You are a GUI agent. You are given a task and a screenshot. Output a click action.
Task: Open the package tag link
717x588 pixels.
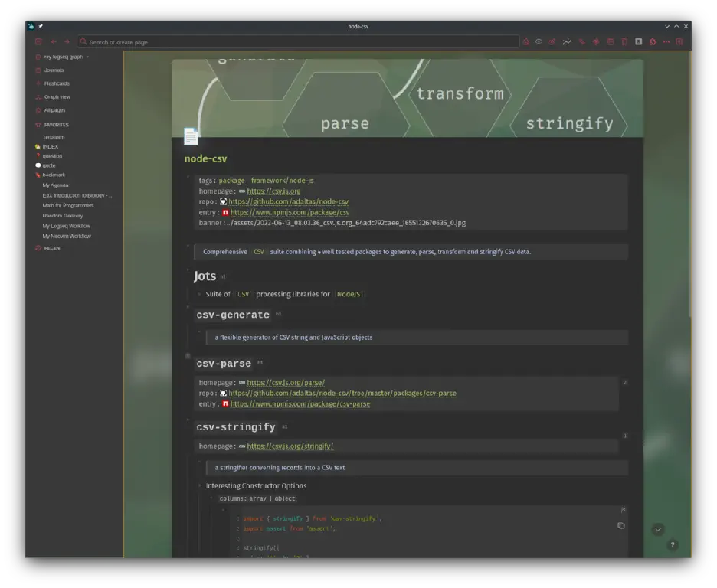click(x=231, y=181)
